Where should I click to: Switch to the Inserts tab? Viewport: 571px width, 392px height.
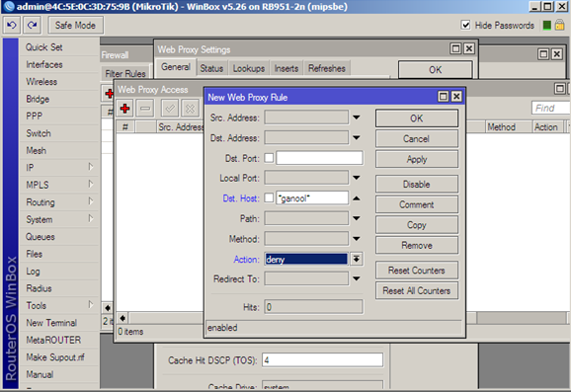click(286, 68)
